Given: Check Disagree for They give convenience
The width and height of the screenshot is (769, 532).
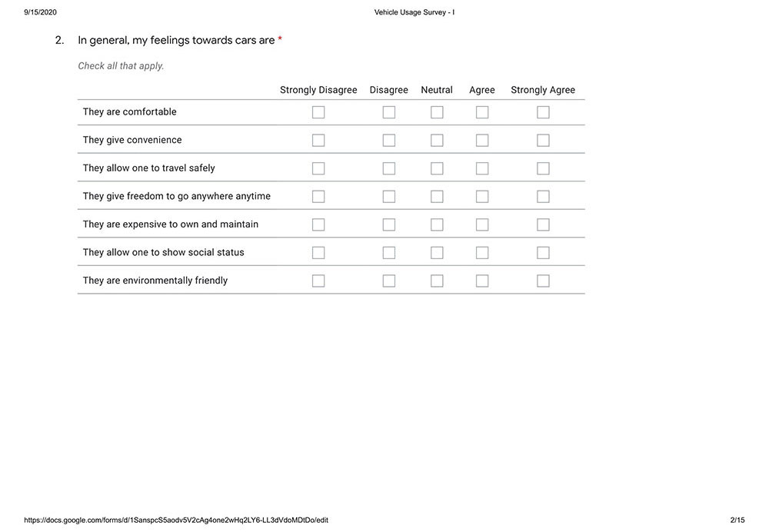Looking at the screenshot, I should click(x=389, y=140).
